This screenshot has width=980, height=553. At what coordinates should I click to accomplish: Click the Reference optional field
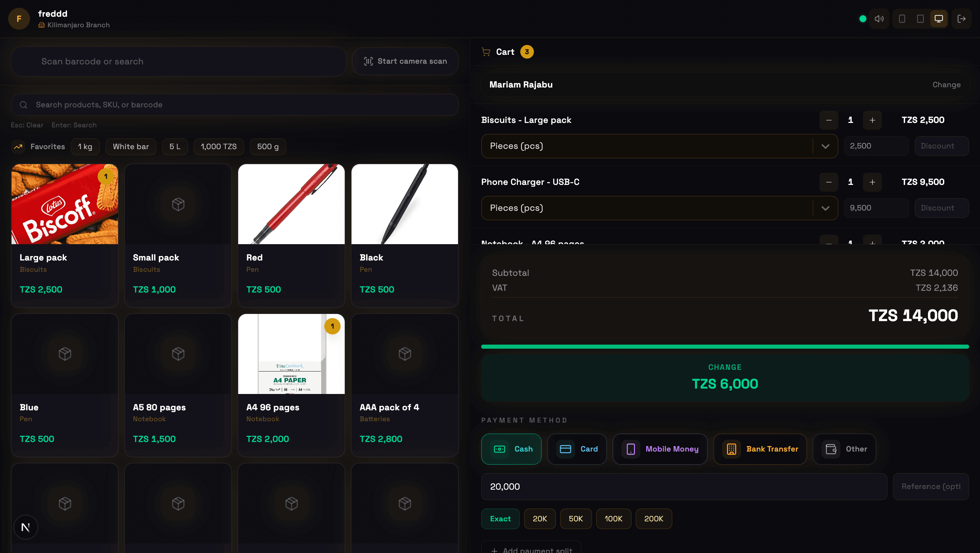tap(931, 487)
